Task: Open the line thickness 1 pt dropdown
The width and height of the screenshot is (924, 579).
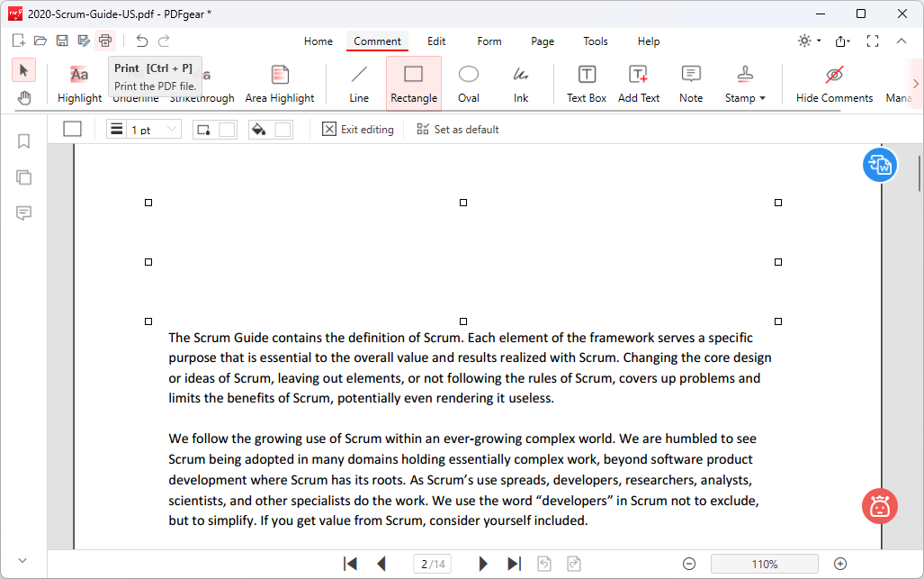Action: coord(153,129)
